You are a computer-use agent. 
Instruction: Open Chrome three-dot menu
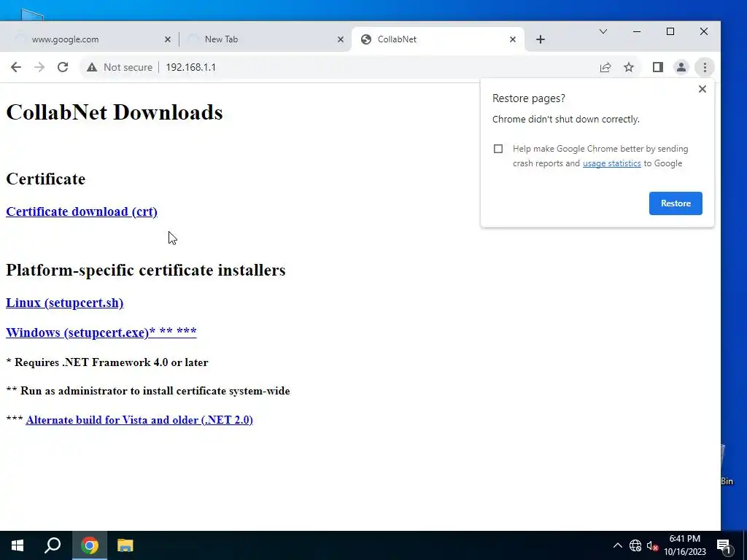705,67
